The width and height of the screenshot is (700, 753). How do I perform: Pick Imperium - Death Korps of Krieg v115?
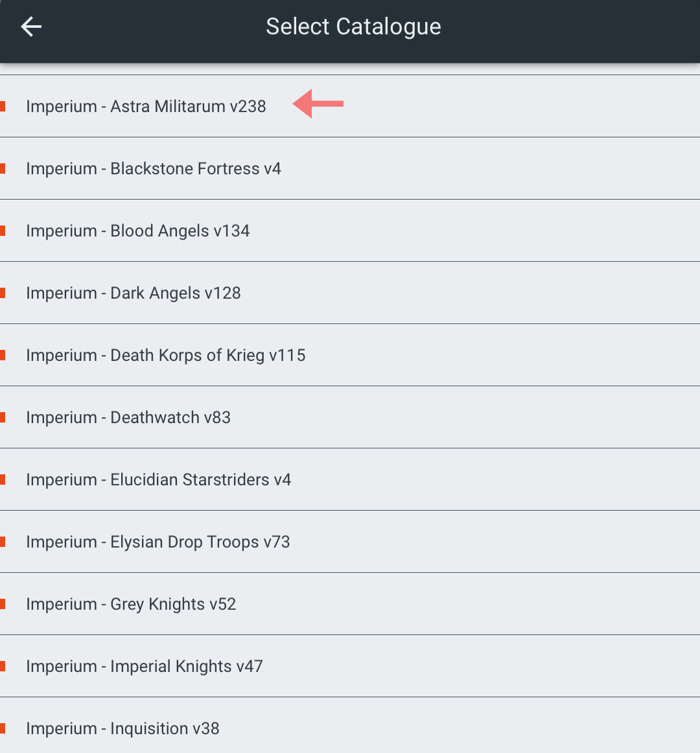[x=350, y=355]
